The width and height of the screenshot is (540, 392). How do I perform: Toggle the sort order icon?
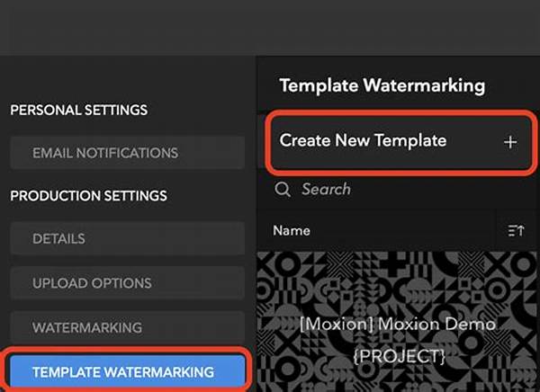click(x=516, y=231)
